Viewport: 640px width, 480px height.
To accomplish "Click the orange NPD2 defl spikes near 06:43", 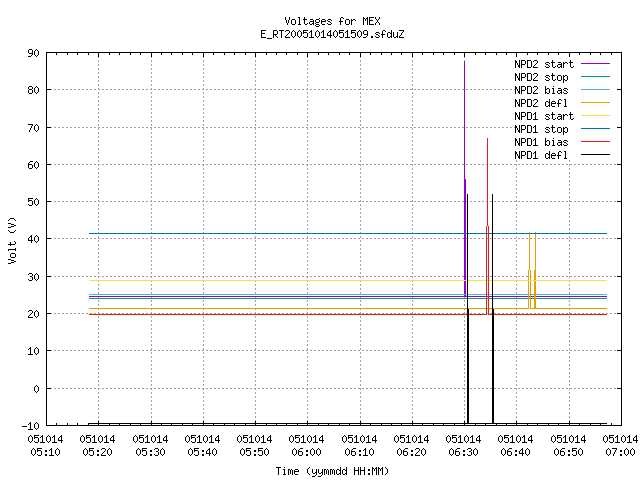I will tap(532, 270).
